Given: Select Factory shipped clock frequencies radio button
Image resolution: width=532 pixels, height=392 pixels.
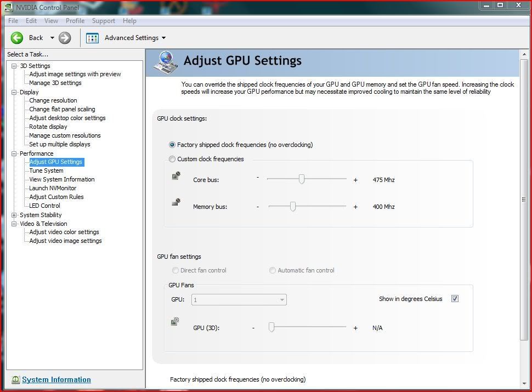Looking at the screenshot, I should (172, 145).
